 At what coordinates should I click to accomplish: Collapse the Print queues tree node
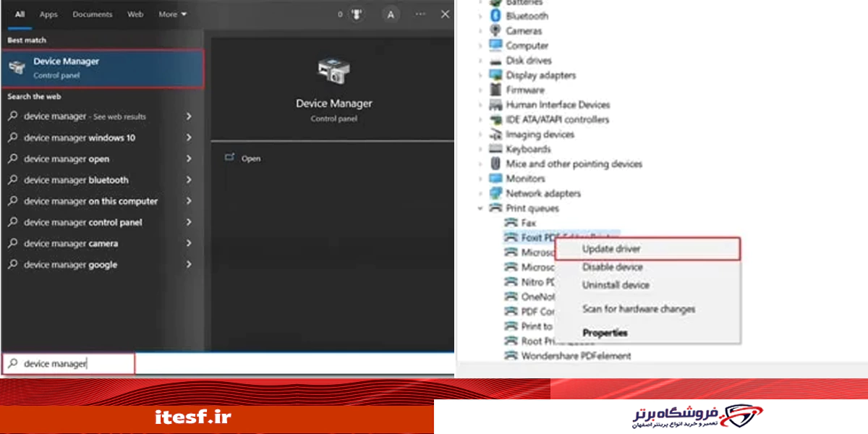tap(480, 208)
